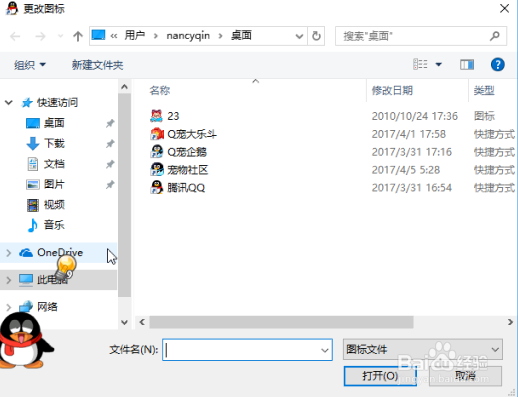Expand the address bar history dropdown
The width and height of the screenshot is (518, 397).
click(299, 36)
